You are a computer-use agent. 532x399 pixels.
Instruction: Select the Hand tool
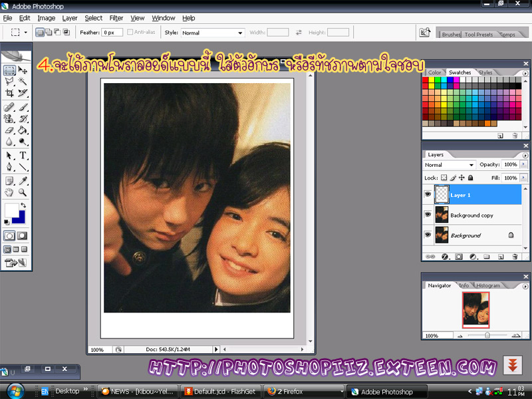pyautogui.click(x=9, y=193)
